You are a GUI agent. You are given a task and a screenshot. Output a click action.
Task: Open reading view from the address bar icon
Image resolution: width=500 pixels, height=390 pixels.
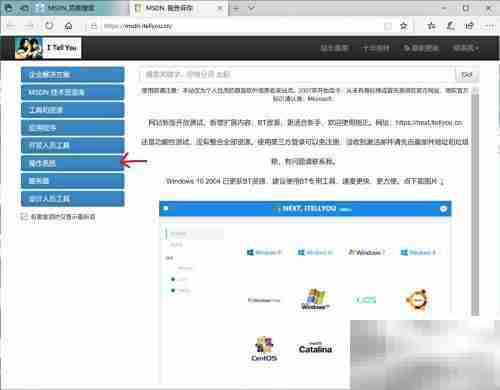388,26
